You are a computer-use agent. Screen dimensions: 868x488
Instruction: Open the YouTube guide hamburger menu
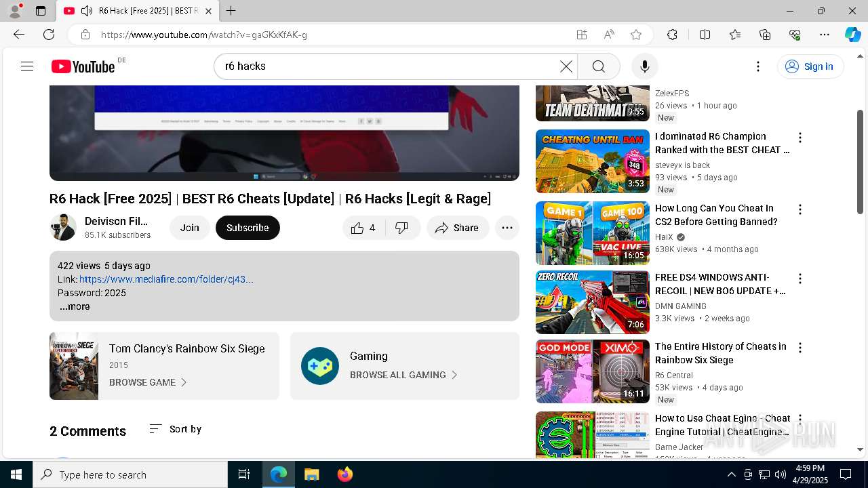pos(27,66)
